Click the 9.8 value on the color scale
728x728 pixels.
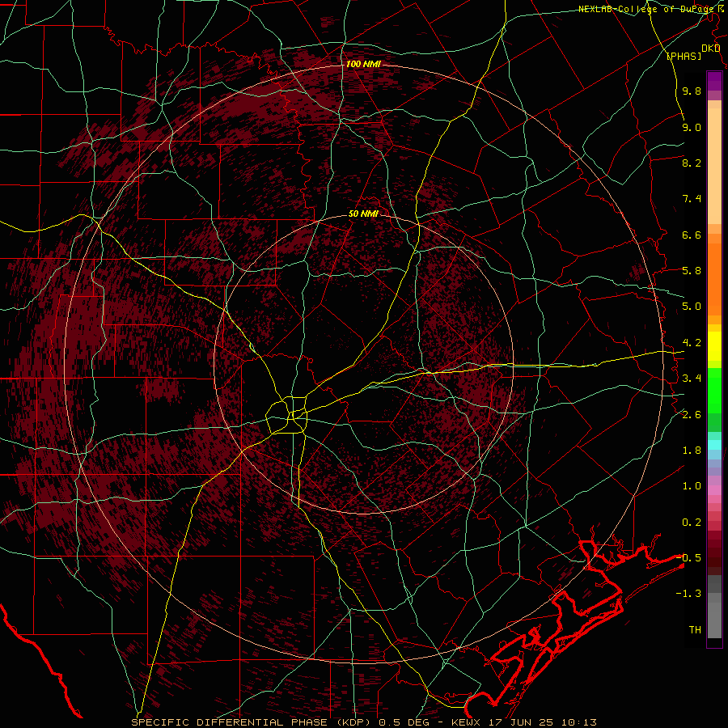[692, 91]
